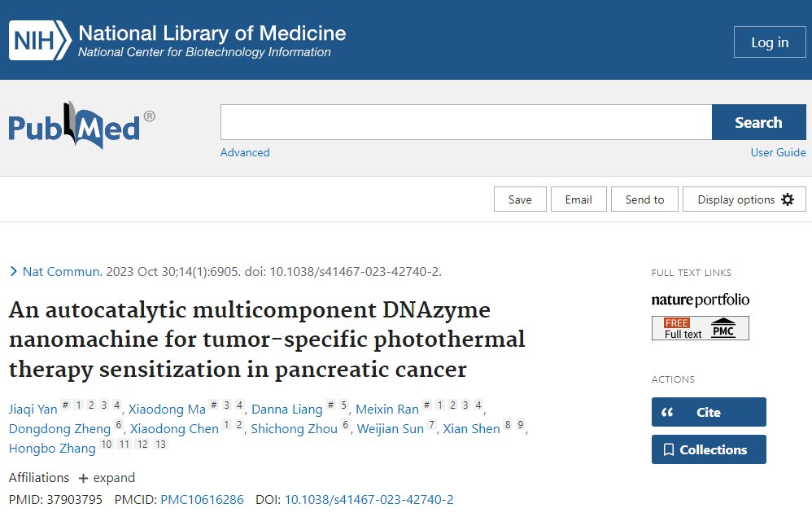Open PMC10616286 PMCID link
Image resolution: width=812 pixels, height=517 pixels.
(x=202, y=499)
